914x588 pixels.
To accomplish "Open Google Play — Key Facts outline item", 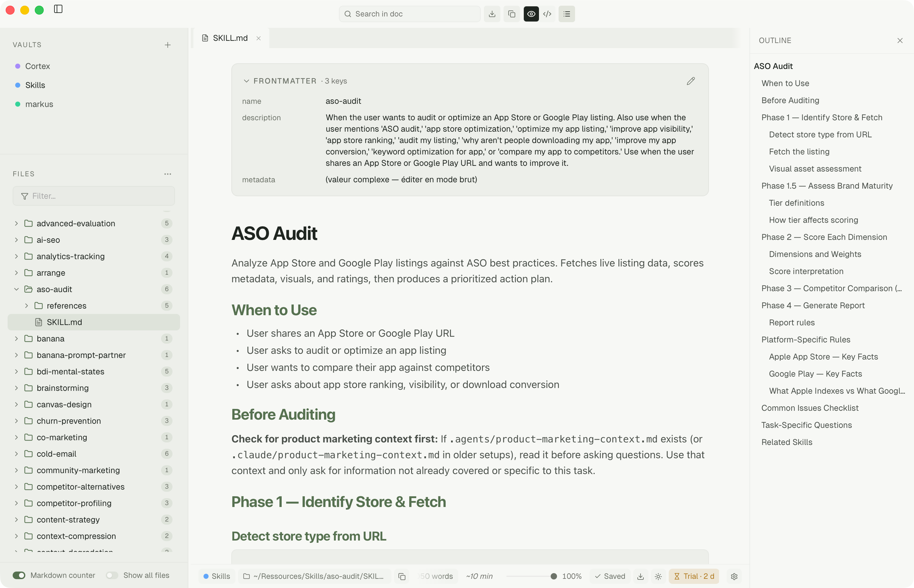I will click(815, 374).
